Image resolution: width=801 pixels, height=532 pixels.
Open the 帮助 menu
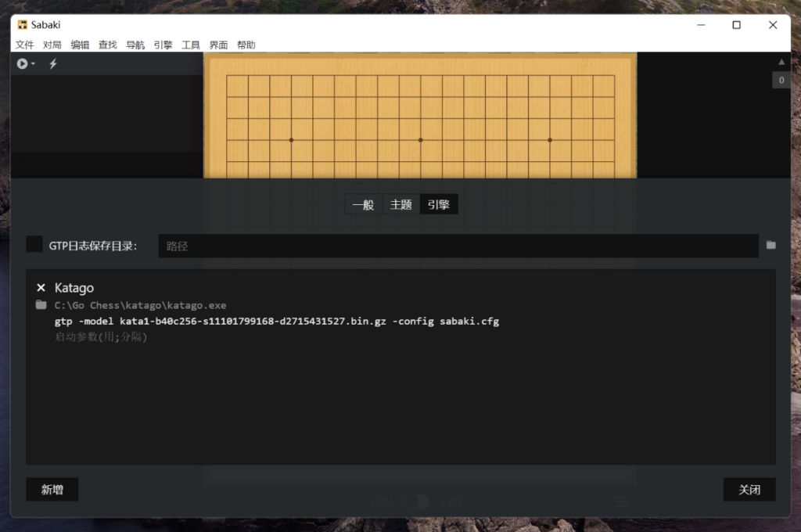(246, 45)
